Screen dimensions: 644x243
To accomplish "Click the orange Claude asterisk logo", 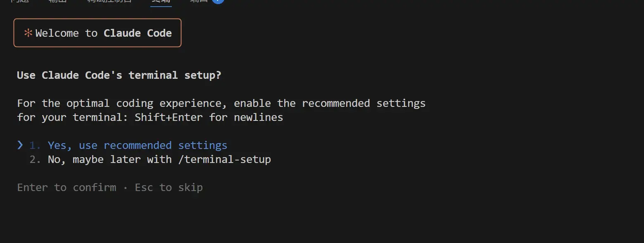I will point(28,33).
